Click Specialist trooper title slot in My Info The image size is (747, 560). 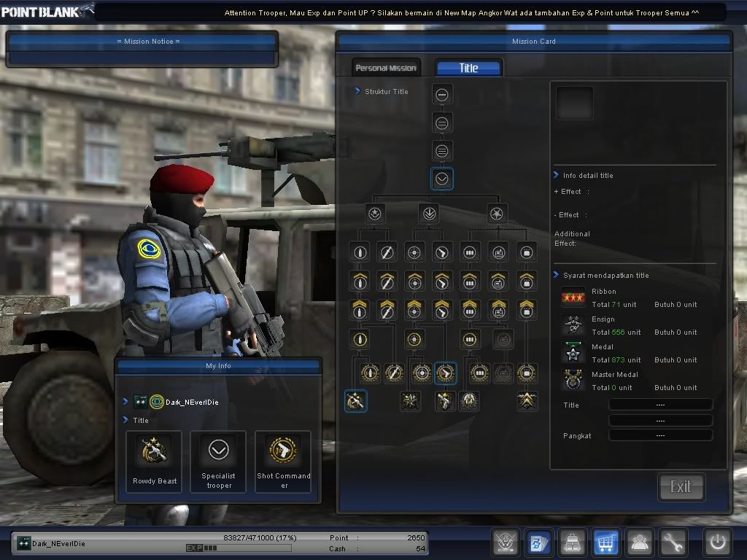[218, 462]
